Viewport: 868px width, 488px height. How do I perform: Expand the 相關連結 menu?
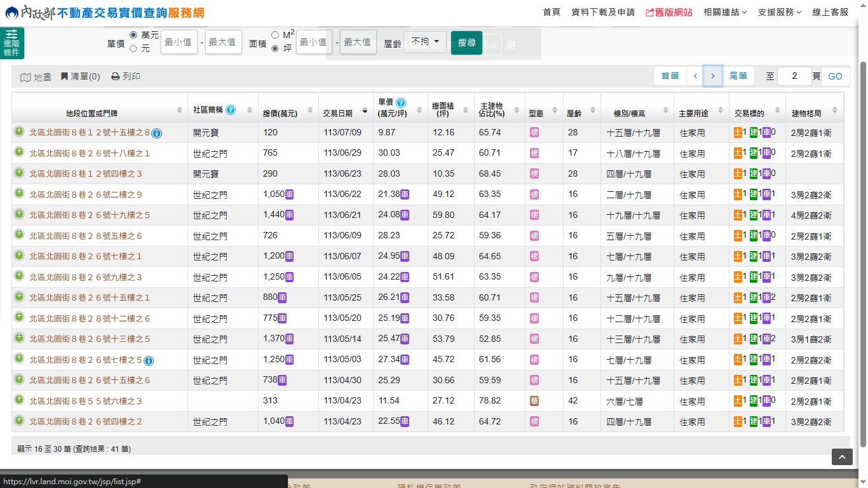725,12
